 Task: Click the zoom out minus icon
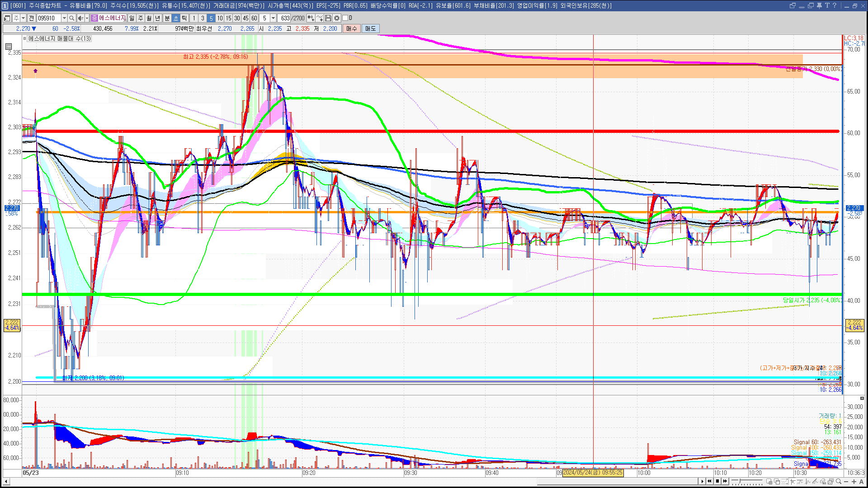846,481
